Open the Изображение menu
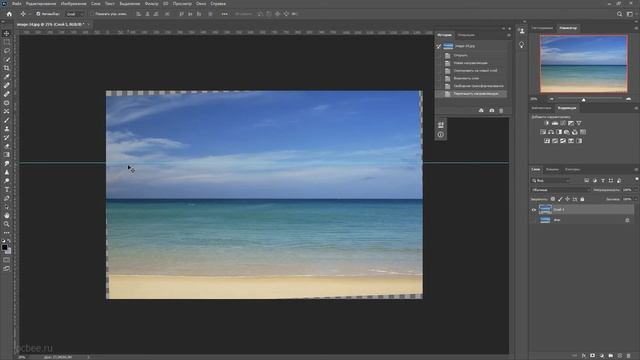640x360 pixels. tap(73, 3)
